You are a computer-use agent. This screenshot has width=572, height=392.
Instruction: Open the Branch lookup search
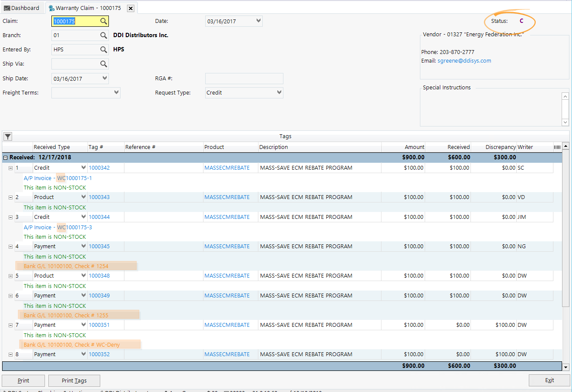103,35
